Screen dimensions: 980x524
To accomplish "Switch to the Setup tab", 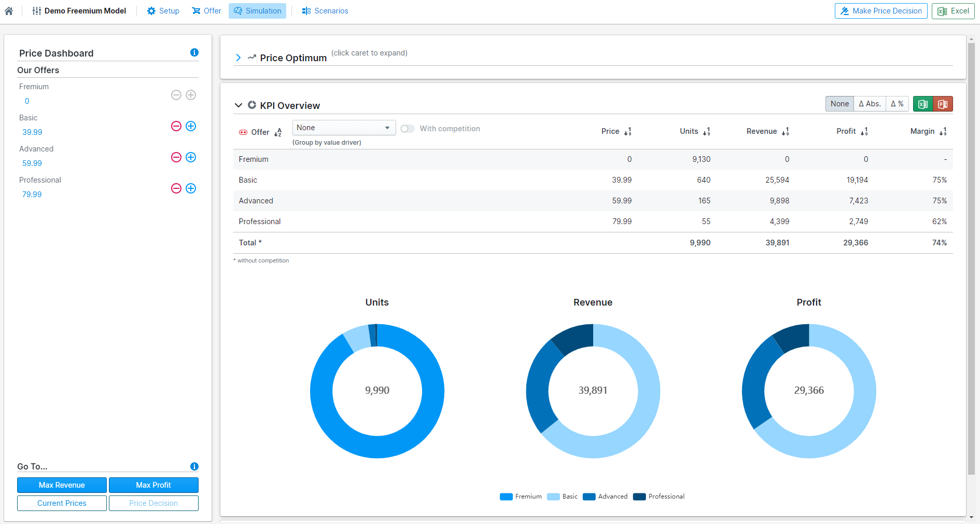I will [x=163, y=11].
